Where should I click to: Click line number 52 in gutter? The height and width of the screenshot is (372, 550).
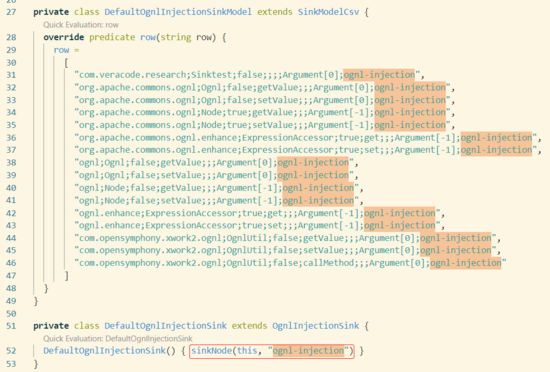click(x=11, y=351)
